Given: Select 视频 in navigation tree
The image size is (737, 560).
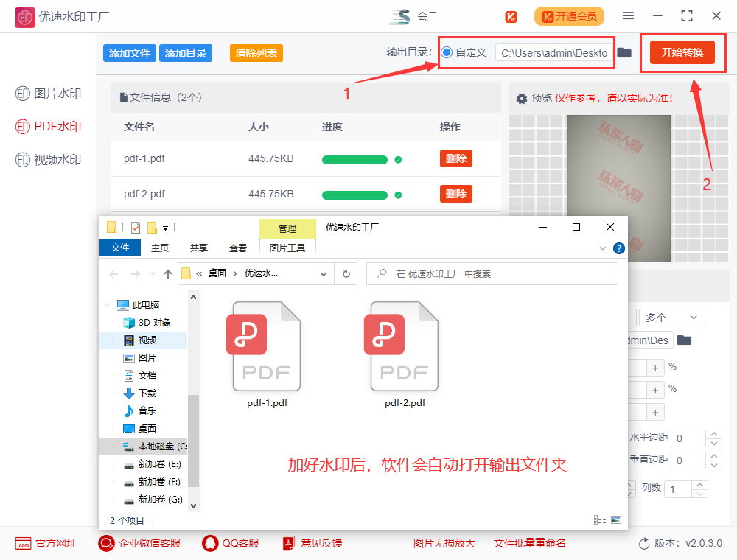Looking at the screenshot, I should 144,340.
